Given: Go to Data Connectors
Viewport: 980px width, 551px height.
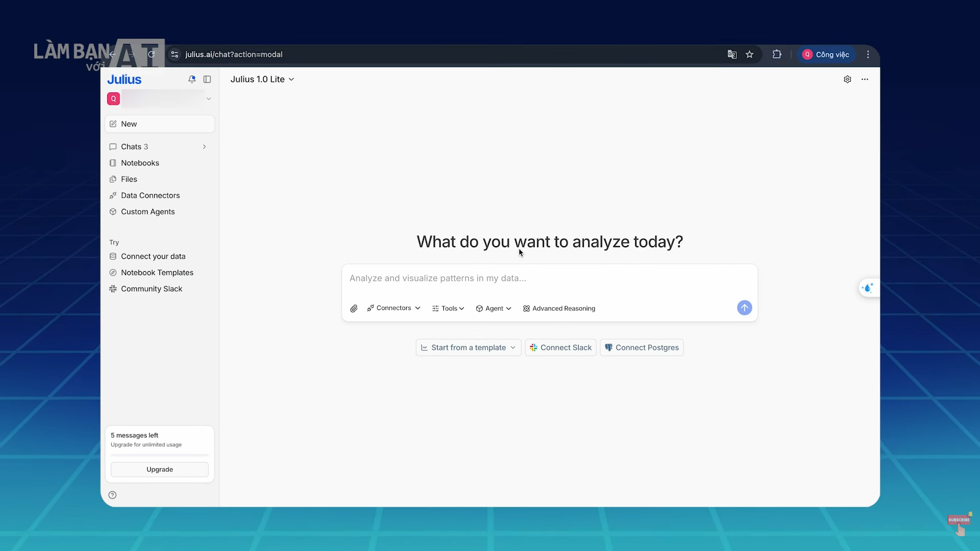Looking at the screenshot, I should click(150, 196).
